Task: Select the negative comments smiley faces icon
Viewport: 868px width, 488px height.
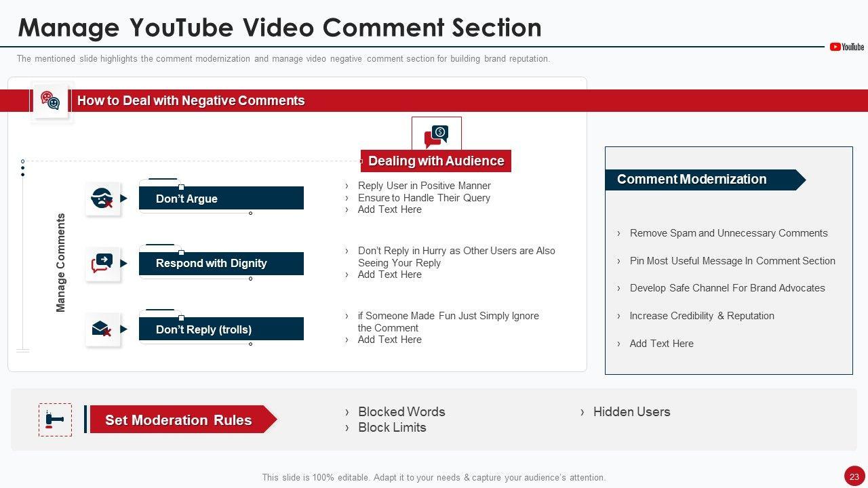Action: [50, 100]
